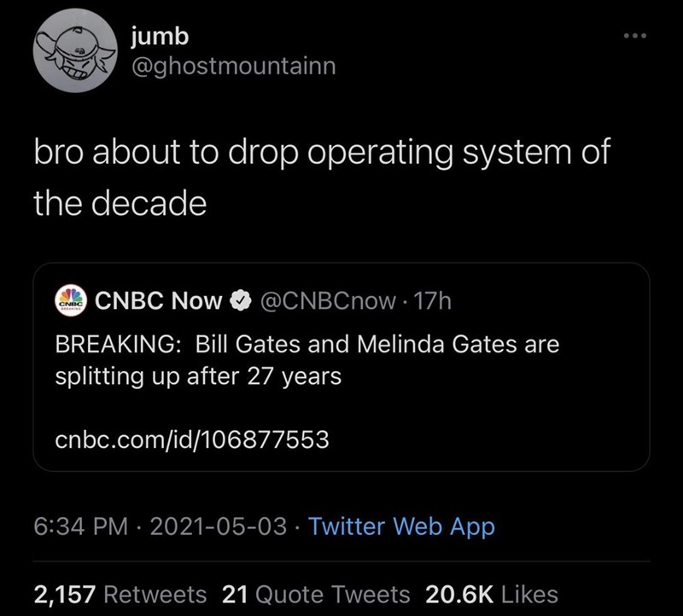Click "the decade" line of the main tweet
Image resolution: width=683 pixels, height=616 pixels.
(x=120, y=202)
